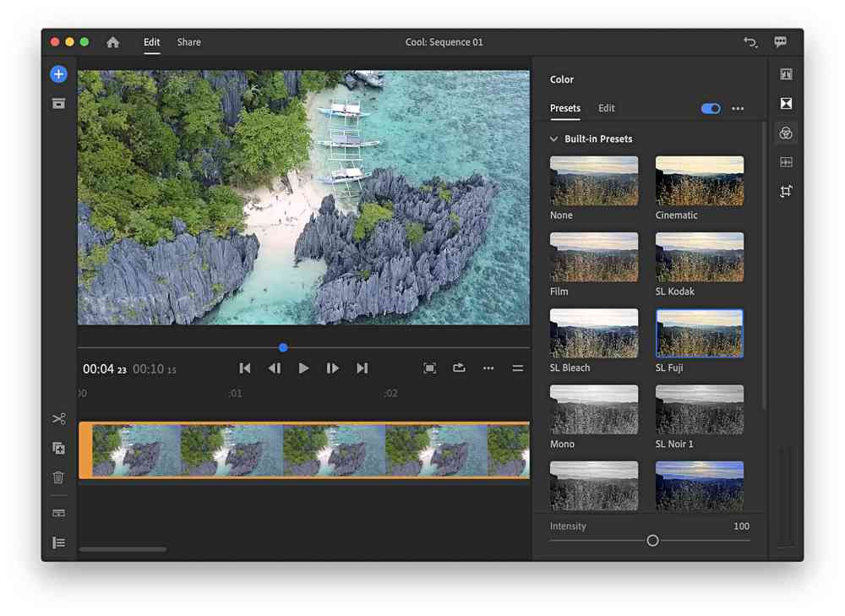
Task: Click the Color panel icon in right sidebar
Action: coord(786,133)
